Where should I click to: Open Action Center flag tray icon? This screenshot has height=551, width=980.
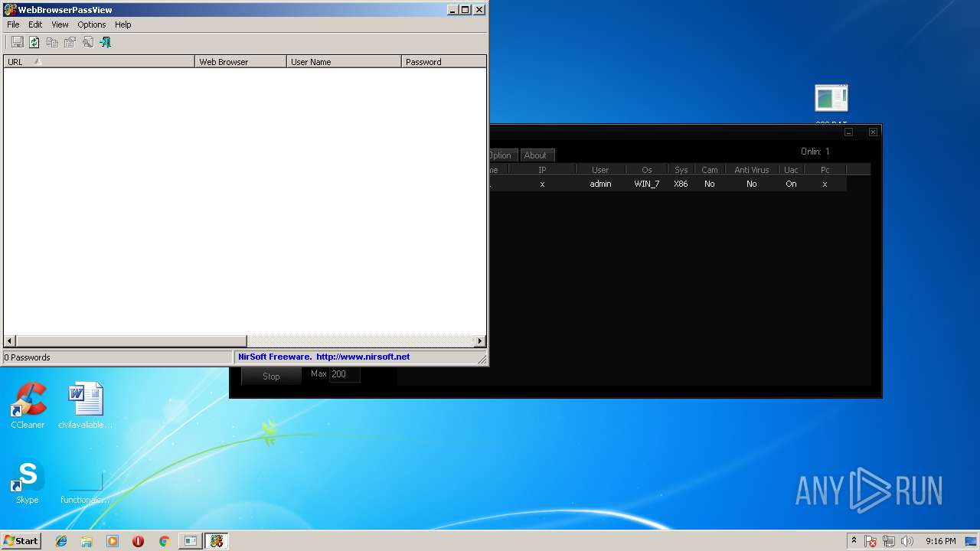pos(871,541)
